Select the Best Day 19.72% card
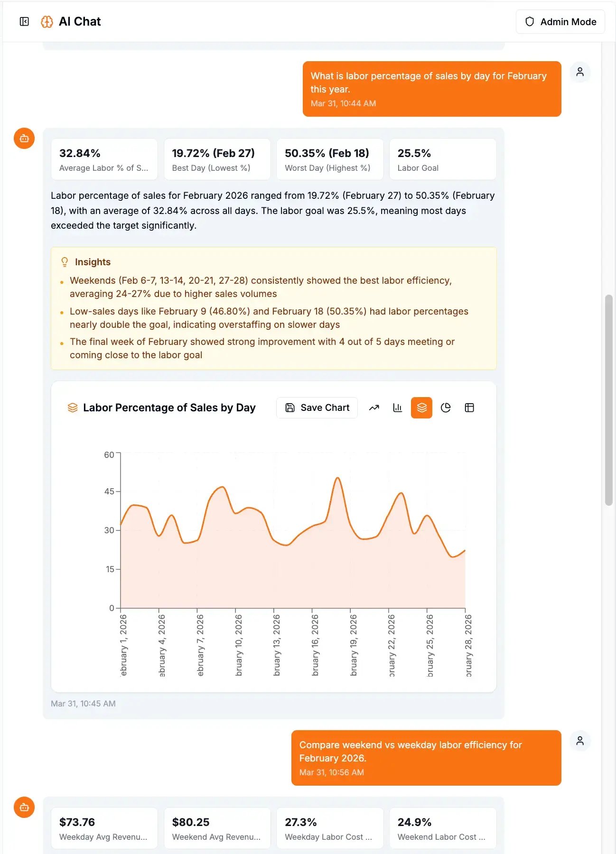 (x=217, y=159)
